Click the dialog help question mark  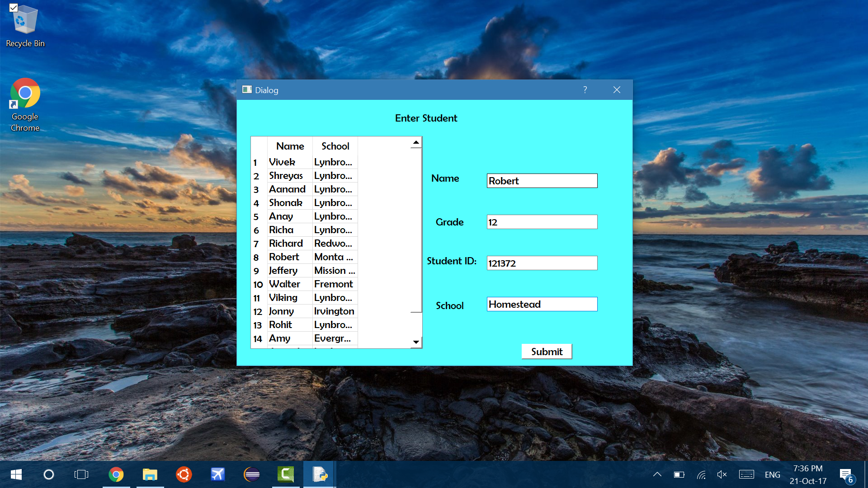585,90
